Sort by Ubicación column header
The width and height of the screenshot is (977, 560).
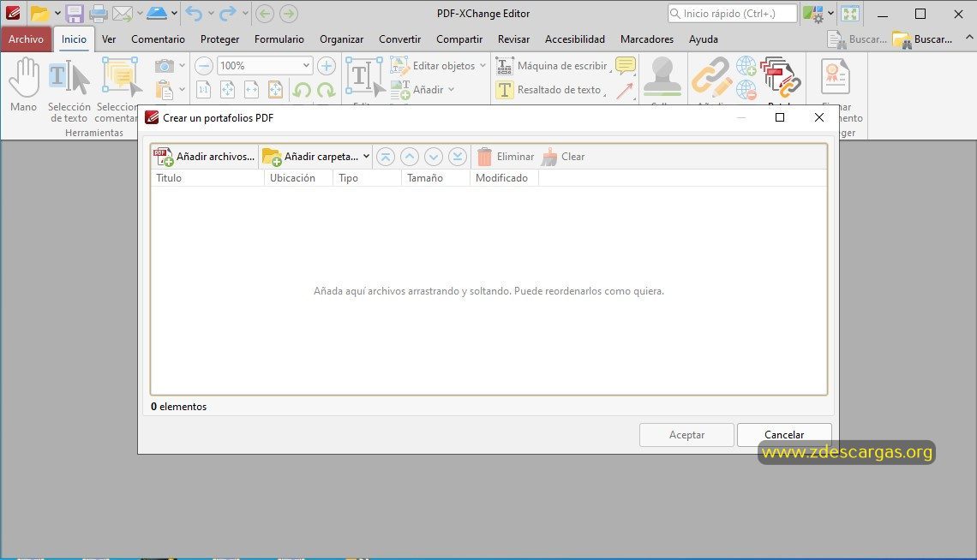[x=298, y=178]
